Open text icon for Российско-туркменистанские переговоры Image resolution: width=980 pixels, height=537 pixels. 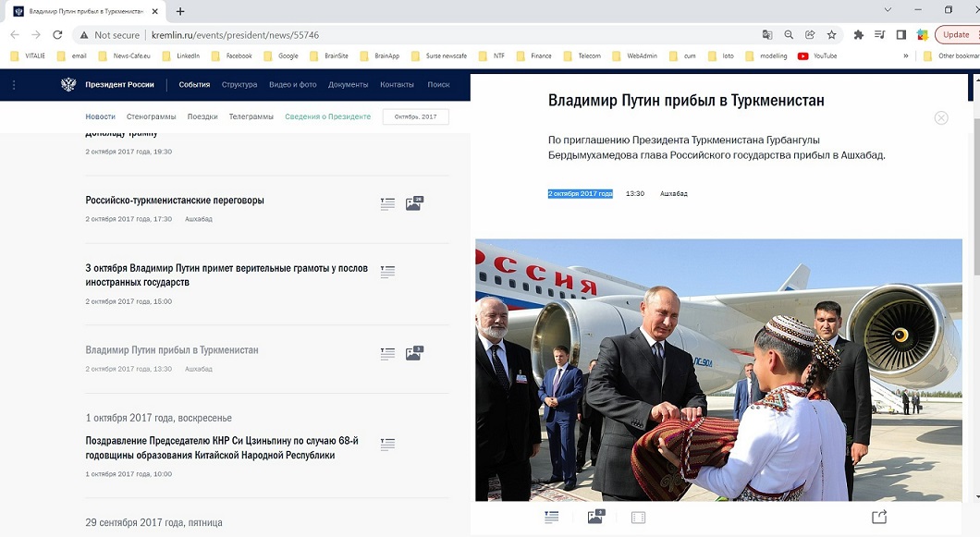[387, 203]
